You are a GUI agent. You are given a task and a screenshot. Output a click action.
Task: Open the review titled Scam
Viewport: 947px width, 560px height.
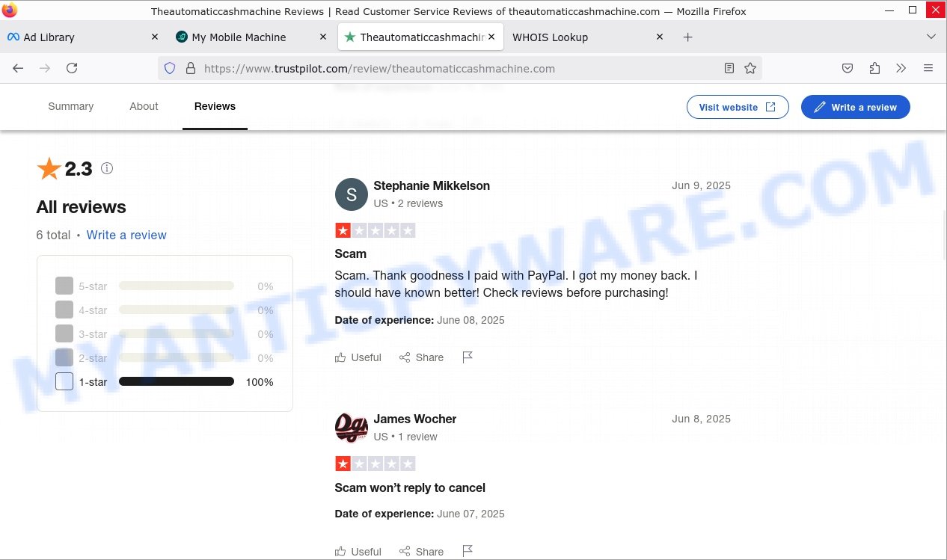351,253
